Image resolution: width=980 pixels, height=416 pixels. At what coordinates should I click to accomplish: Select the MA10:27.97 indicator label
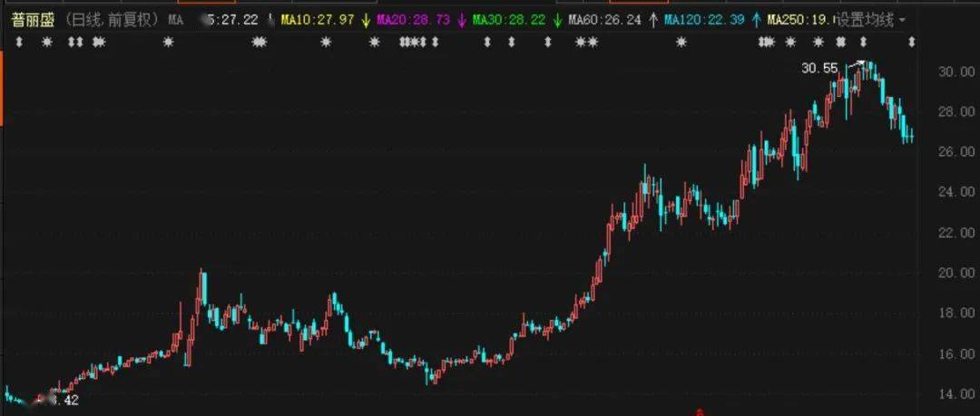click(x=318, y=21)
